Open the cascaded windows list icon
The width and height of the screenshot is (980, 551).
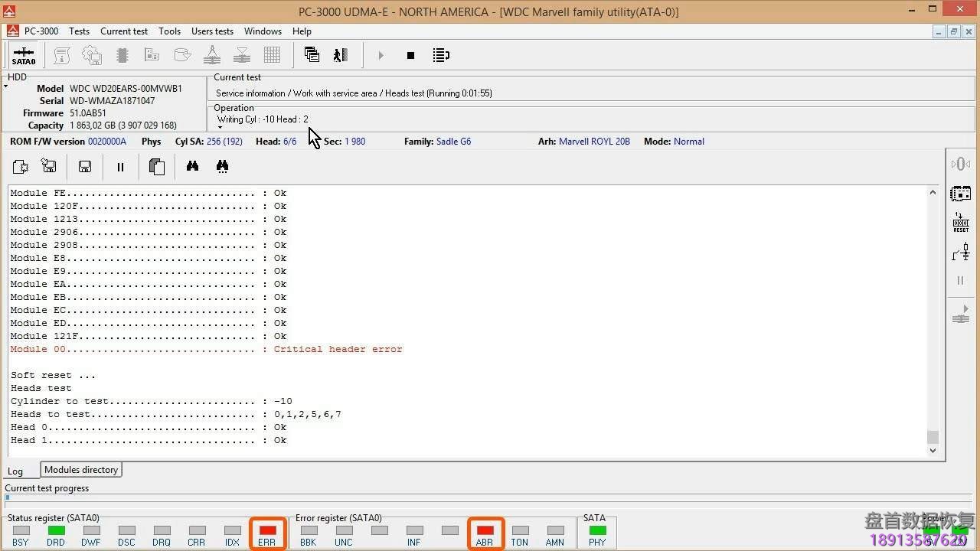[312, 55]
